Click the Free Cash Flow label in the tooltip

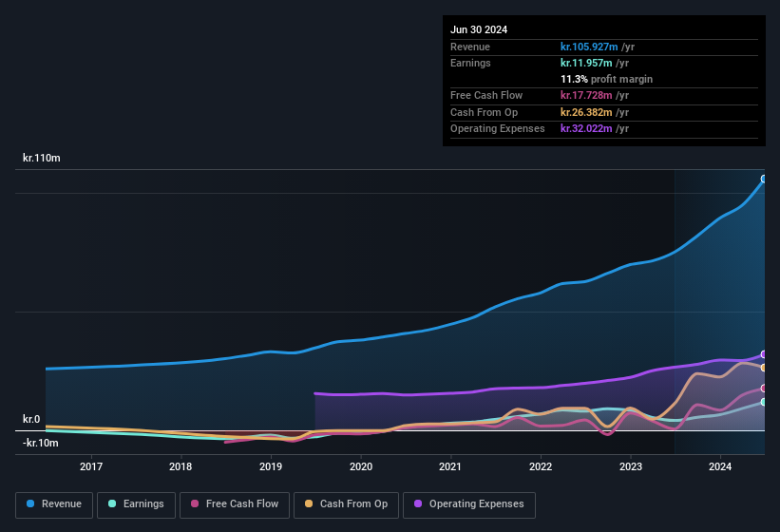point(486,95)
